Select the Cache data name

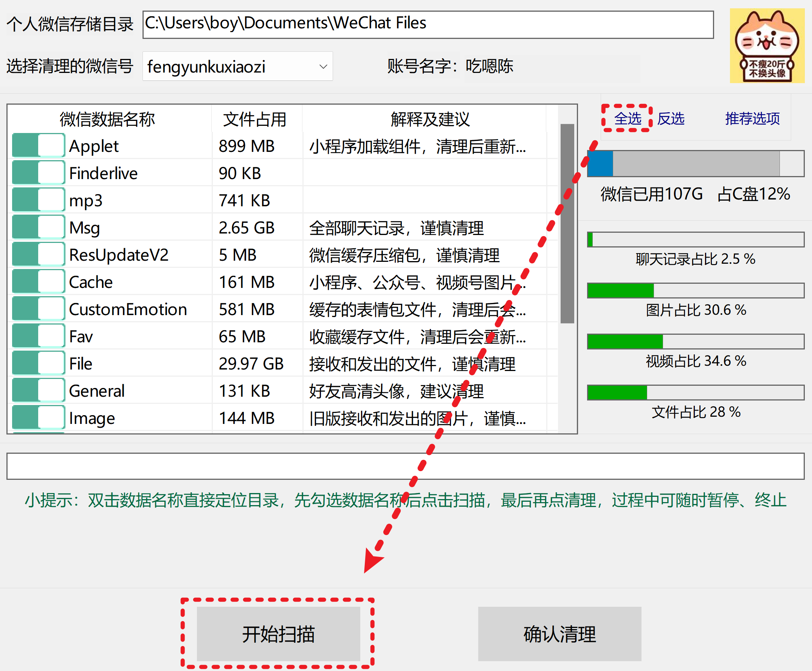[90, 282]
